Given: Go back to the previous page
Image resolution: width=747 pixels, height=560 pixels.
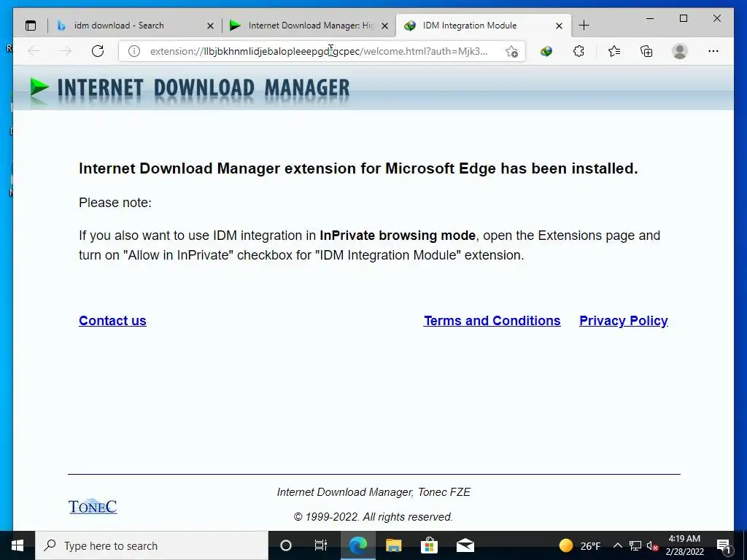Looking at the screenshot, I should [x=34, y=51].
